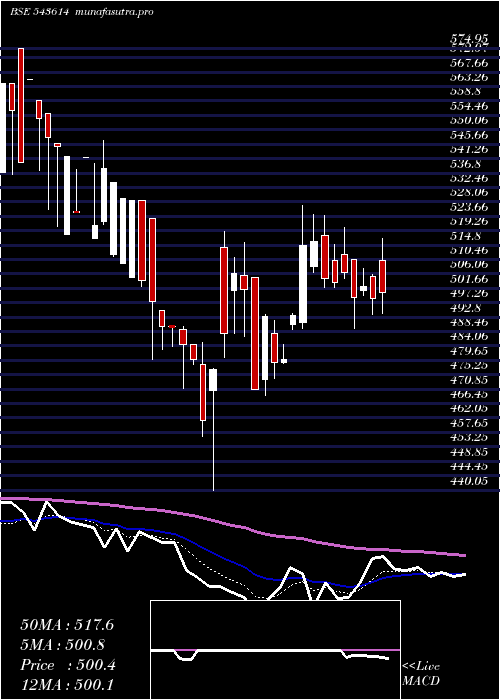Select the 462.05 price axis label

point(469,408)
